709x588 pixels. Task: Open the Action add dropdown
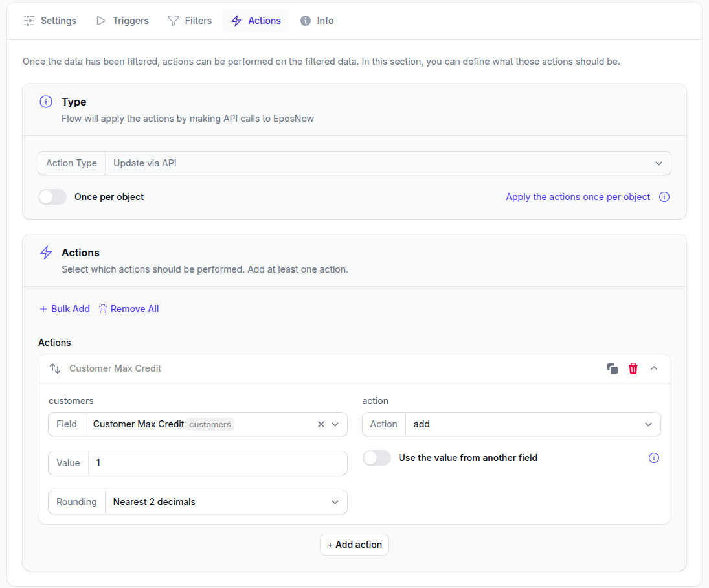[532, 424]
